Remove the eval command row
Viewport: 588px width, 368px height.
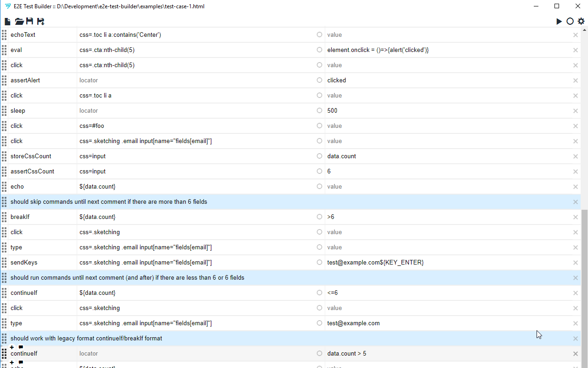click(x=576, y=50)
